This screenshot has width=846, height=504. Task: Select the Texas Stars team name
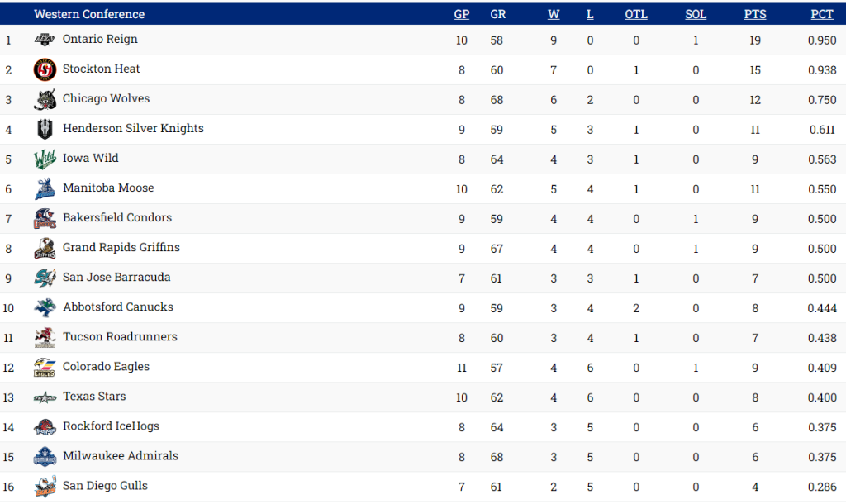pos(94,397)
